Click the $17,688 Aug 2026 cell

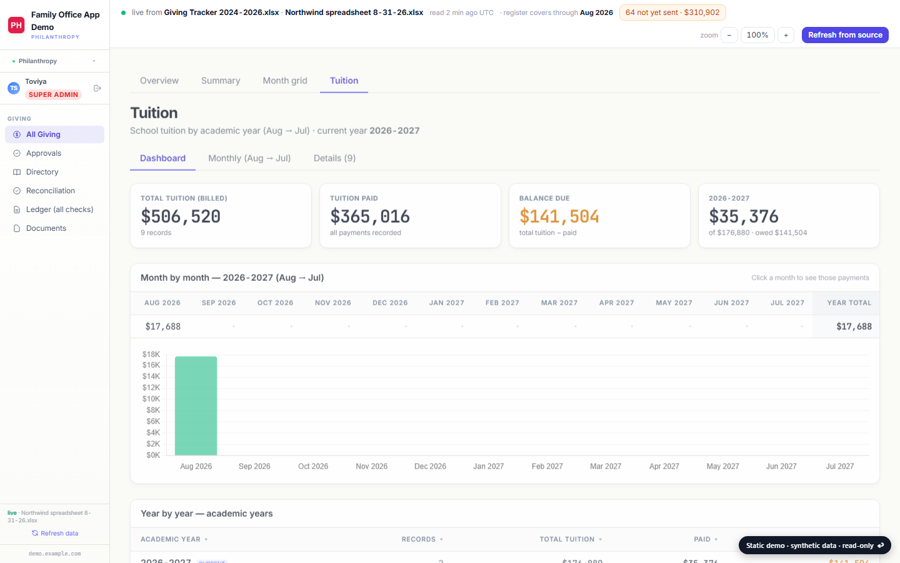point(163,327)
